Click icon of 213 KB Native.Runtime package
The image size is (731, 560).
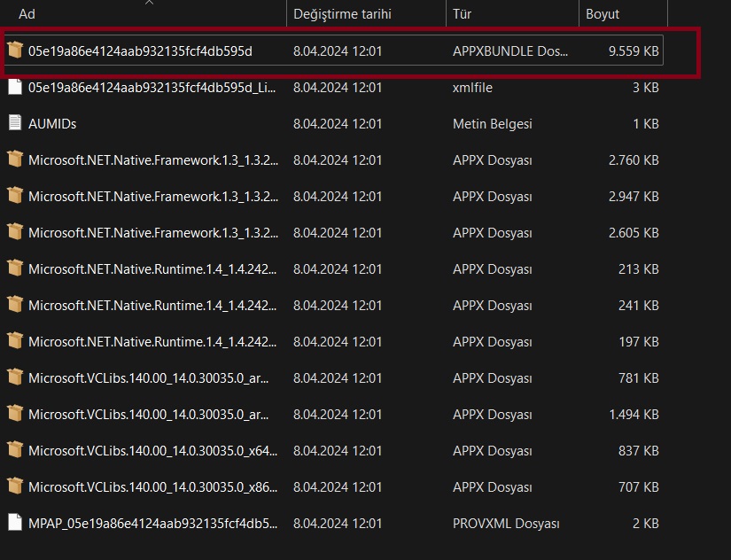click(14, 269)
